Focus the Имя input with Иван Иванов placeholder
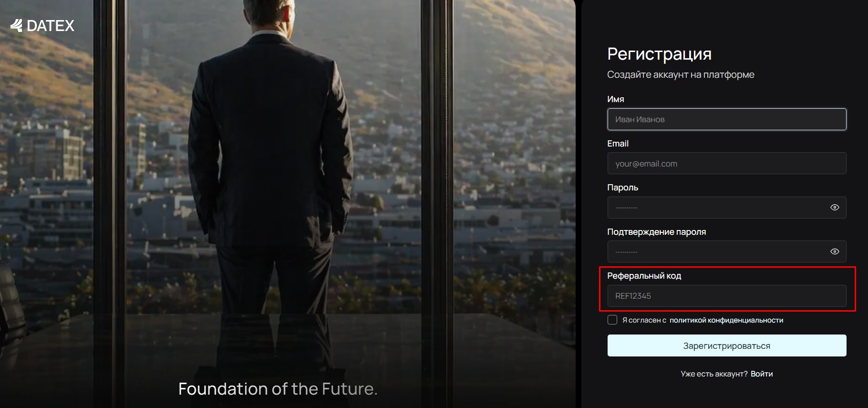868x408 pixels. coord(727,119)
